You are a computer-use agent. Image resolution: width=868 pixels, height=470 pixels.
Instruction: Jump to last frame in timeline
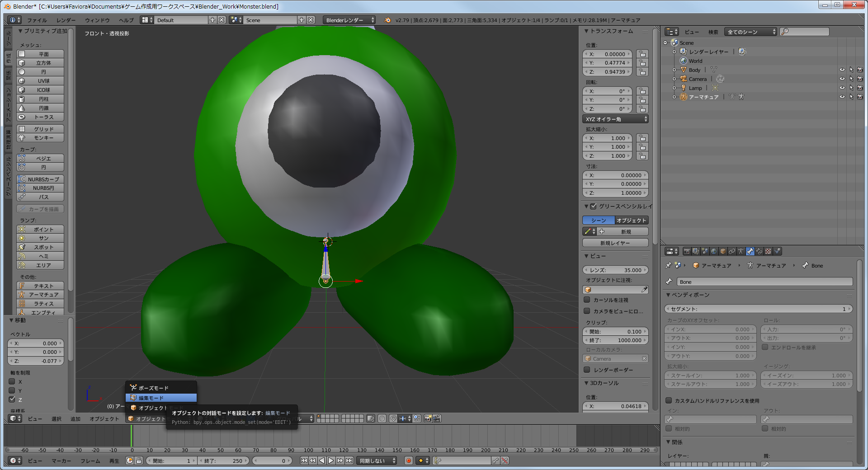pyautogui.click(x=349, y=461)
